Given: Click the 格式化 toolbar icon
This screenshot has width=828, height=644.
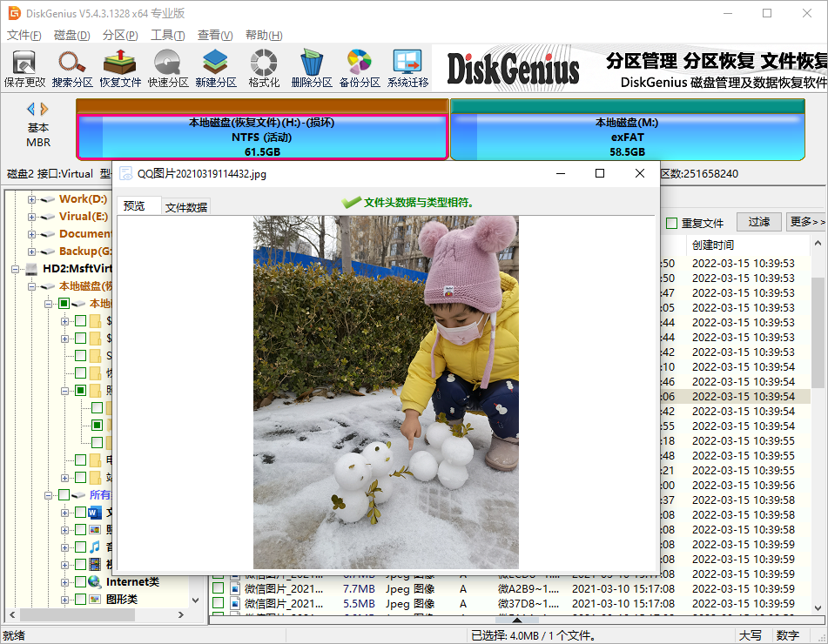Looking at the screenshot, I should coord(264,68).
